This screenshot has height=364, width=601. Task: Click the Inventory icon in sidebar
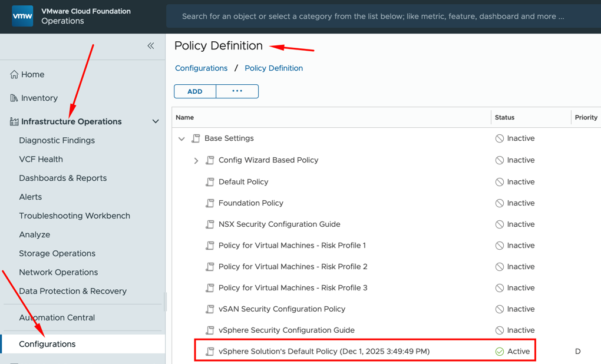tap(14, 98)
